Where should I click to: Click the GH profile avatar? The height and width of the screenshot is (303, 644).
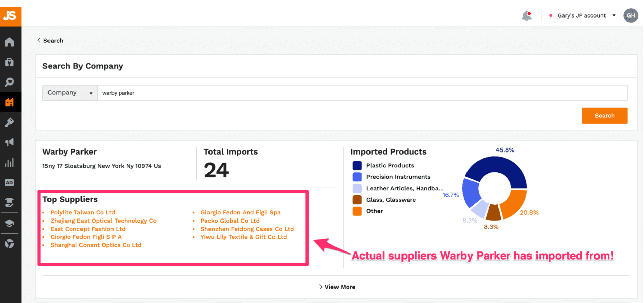(x=631, y=15)
